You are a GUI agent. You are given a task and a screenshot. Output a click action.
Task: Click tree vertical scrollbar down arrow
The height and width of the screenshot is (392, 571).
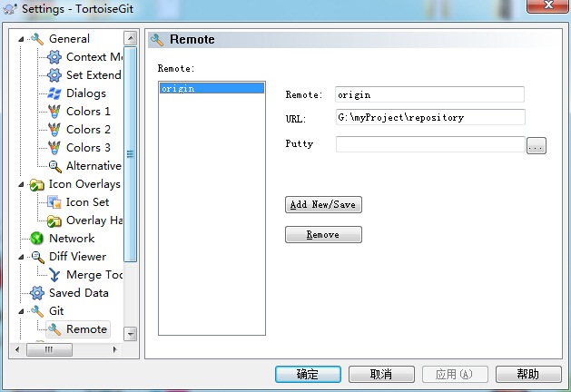click(131, 334)
